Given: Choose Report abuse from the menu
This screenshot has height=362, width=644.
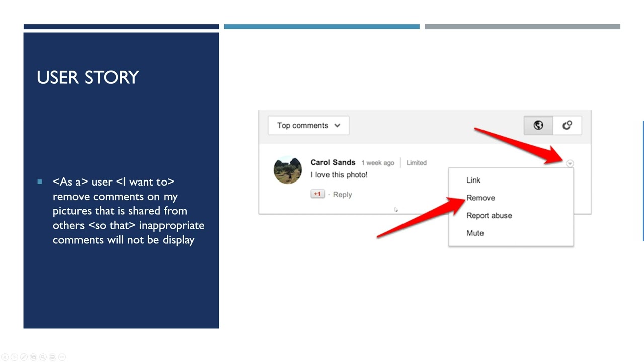Looking at the screenshot, I should [489, 215].
